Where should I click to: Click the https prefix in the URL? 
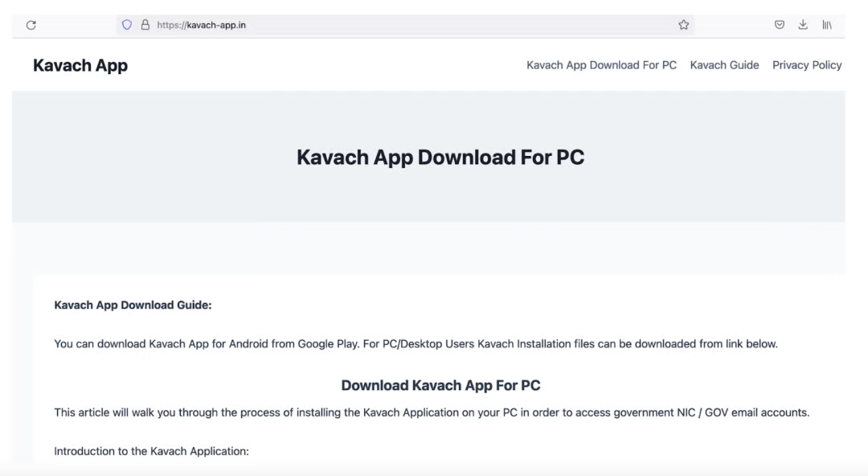coord(172,25)
